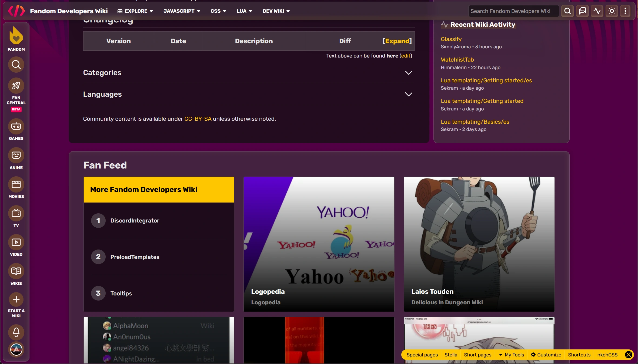Toggle the changelog table with [Expand]
Screen dimensions: 638x364
[397, 41]
